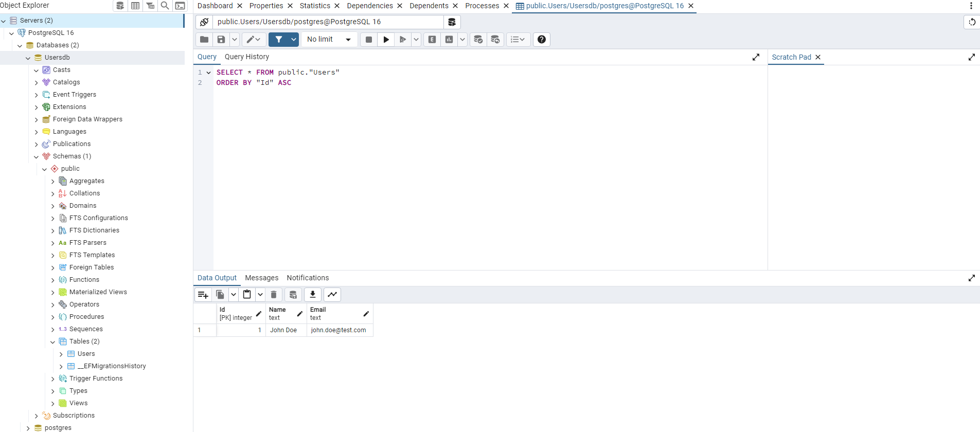Viewport: 980px width, 432px height.
Task: Collapse the Tables (2) tree node
Action: (x=52, y=342)
